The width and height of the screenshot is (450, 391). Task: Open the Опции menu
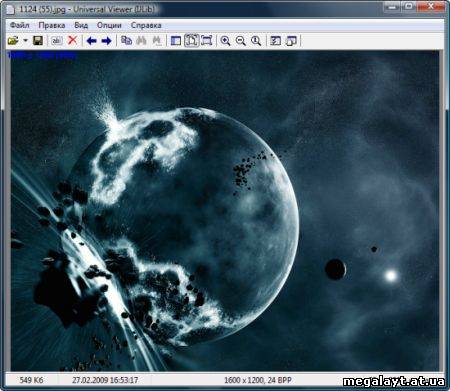coord(109,25)
